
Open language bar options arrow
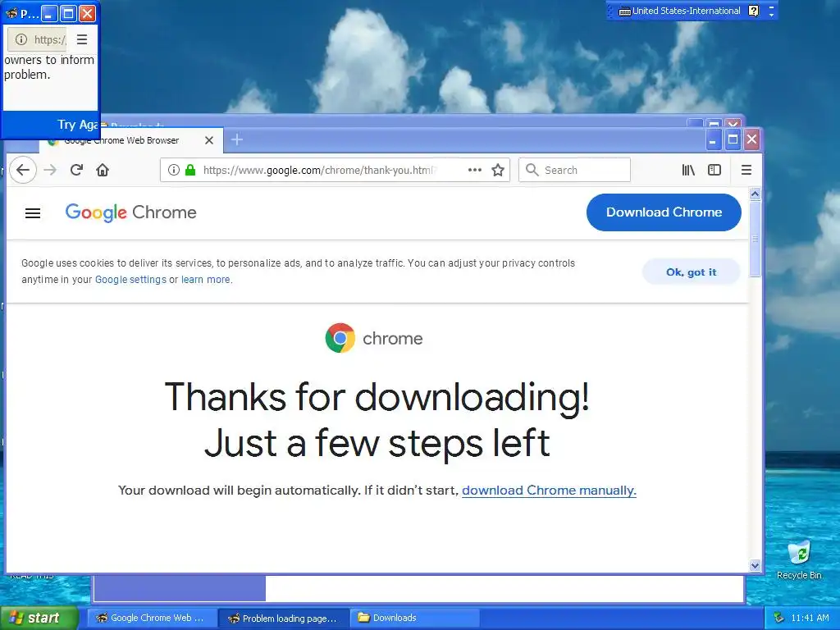pos(771,15)
